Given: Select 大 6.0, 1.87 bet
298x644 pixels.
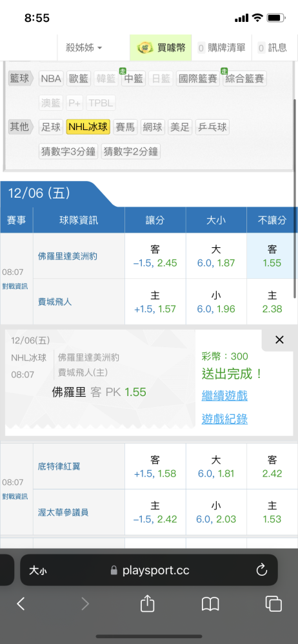Looking at the screenshot, I should [x=216, y=256].
